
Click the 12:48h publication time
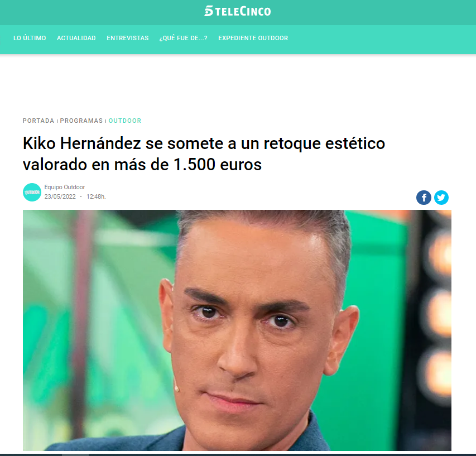96,196
